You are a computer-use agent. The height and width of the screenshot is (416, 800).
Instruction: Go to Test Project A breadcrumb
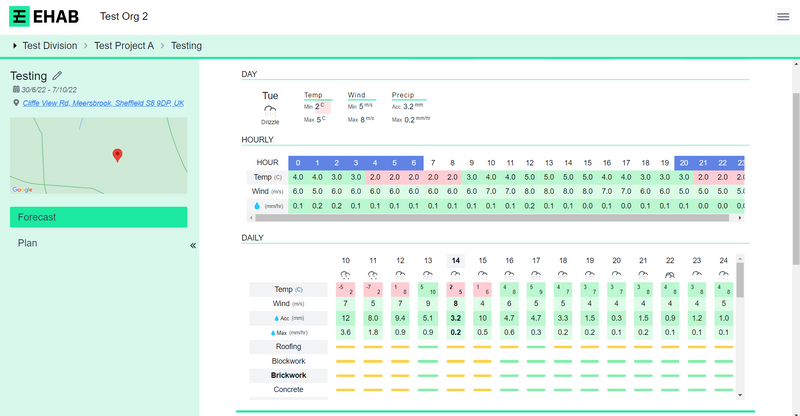point(123,46)
